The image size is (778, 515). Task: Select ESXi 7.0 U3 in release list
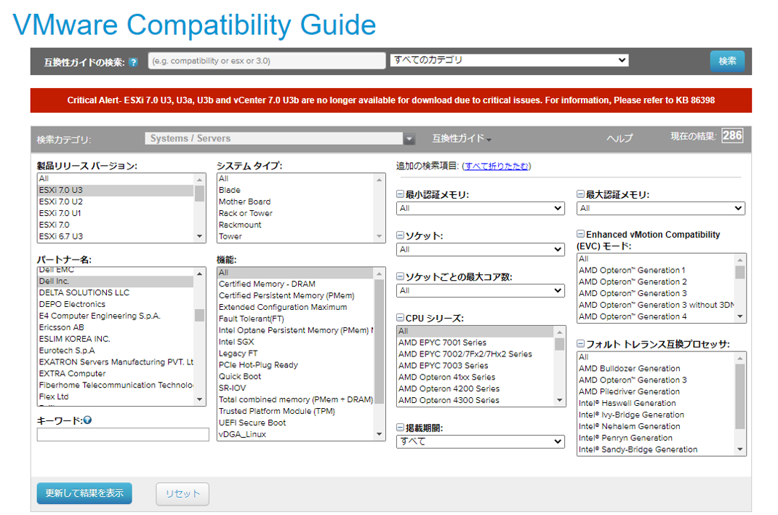(x=116, y=190)
